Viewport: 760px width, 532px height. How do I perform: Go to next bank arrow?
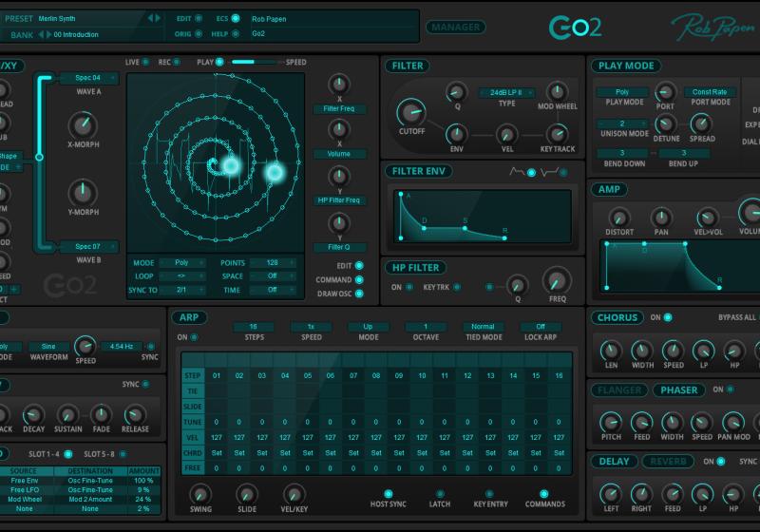[48, 34]
